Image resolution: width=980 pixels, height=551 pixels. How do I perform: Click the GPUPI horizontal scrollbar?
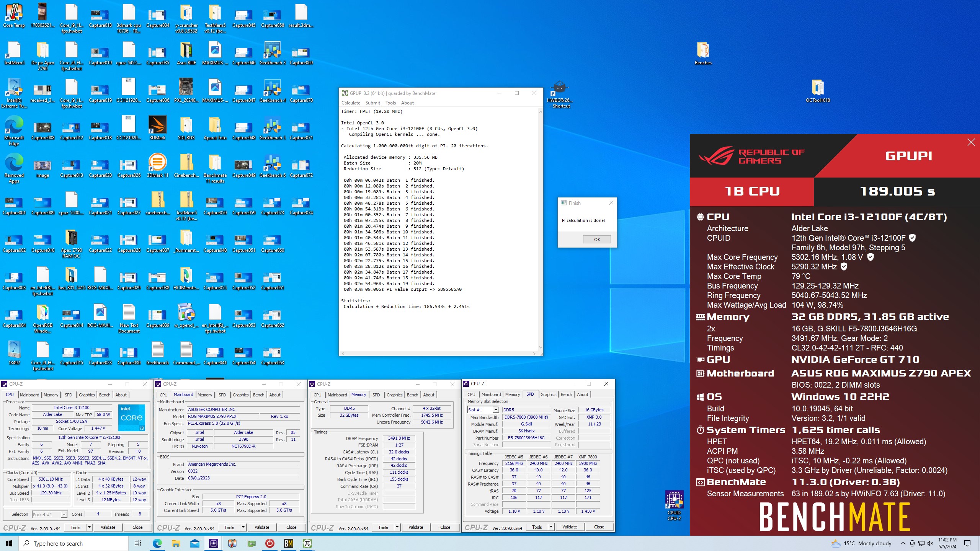coord(438,354)
